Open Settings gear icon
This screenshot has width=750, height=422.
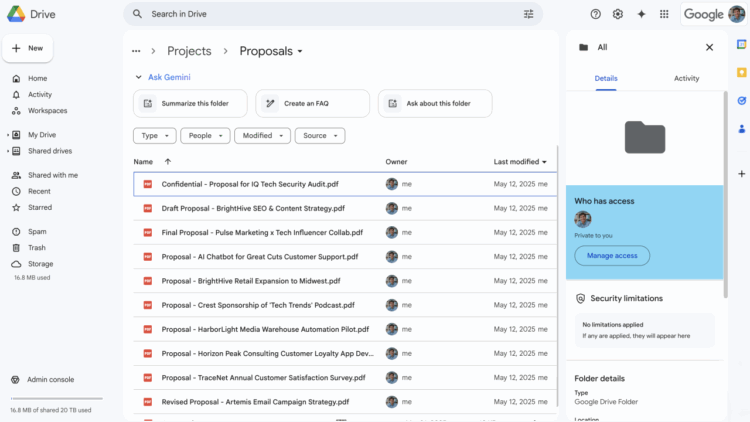tap(618, 14)
